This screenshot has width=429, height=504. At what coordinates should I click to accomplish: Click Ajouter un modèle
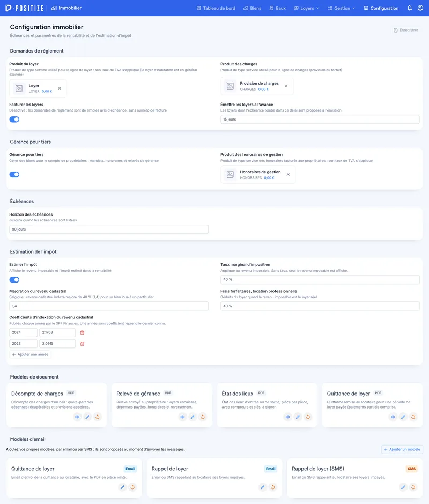(x=402, y=449)
